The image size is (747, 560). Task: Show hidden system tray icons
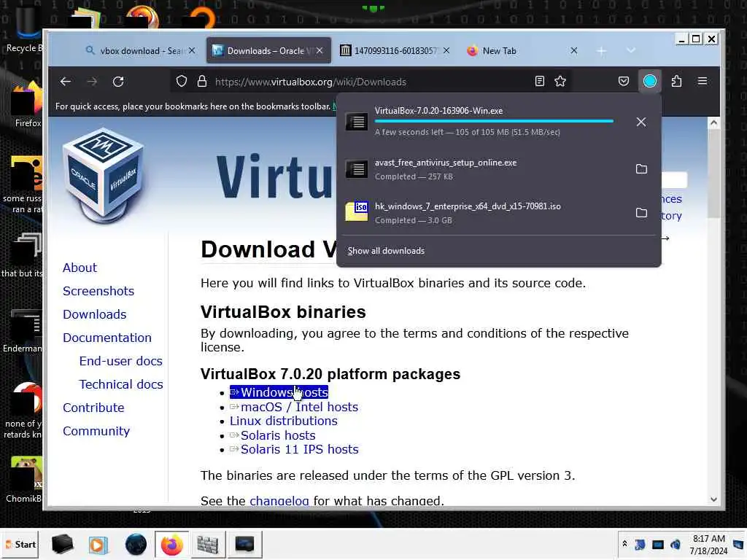[x=624, y=544]
